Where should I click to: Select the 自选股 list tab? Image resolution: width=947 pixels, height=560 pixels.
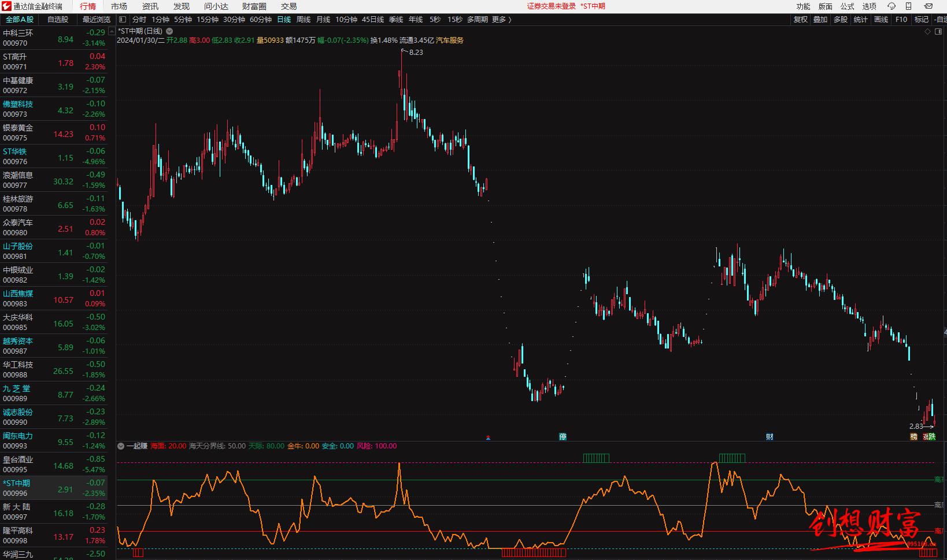(x=58, y=20)
